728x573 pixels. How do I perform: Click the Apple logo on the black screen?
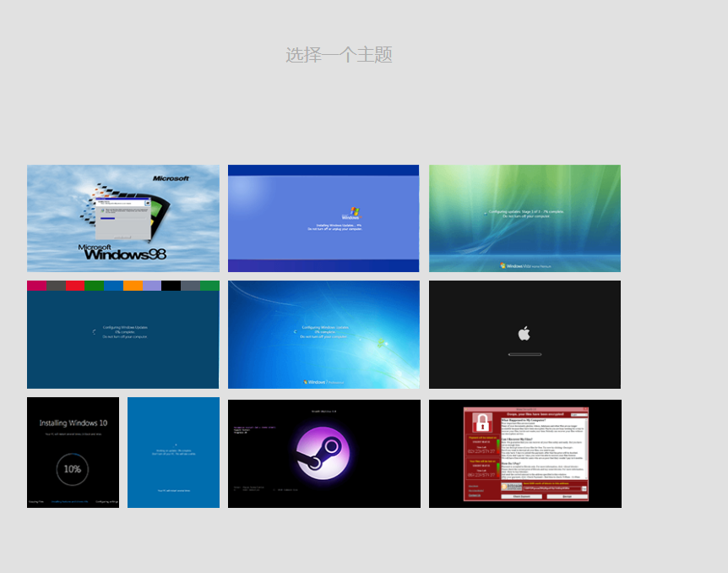point(524,333)
